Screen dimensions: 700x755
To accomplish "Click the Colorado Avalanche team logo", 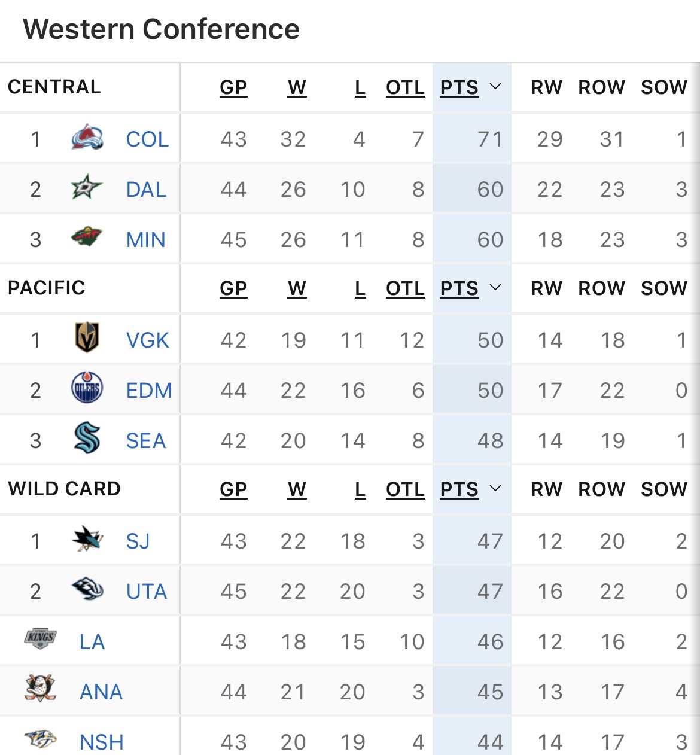I will [x=87, y=138].
